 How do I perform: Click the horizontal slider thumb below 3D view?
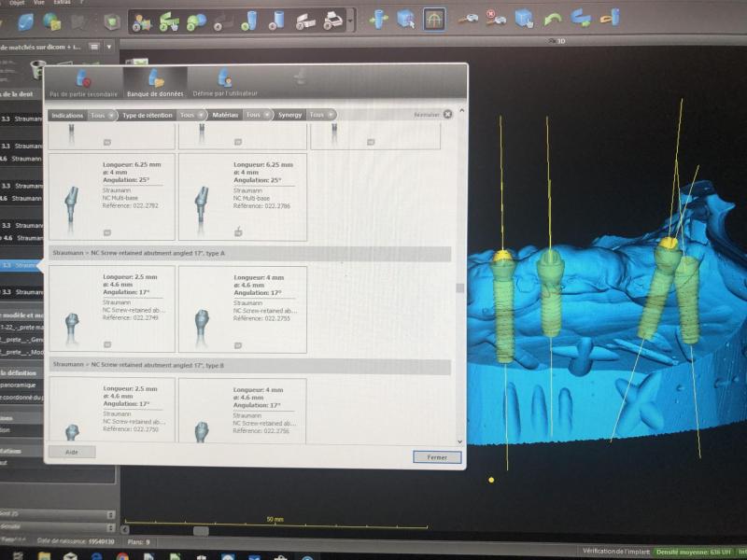[201, 530]
